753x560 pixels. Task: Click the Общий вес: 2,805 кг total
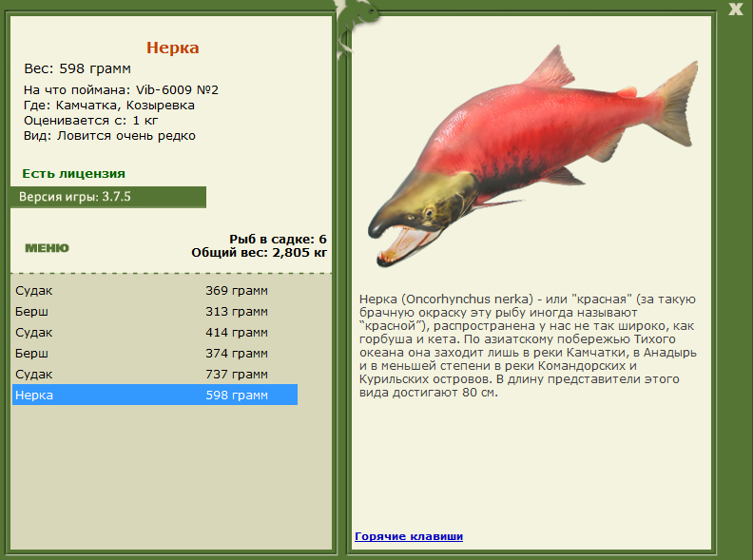259,252
